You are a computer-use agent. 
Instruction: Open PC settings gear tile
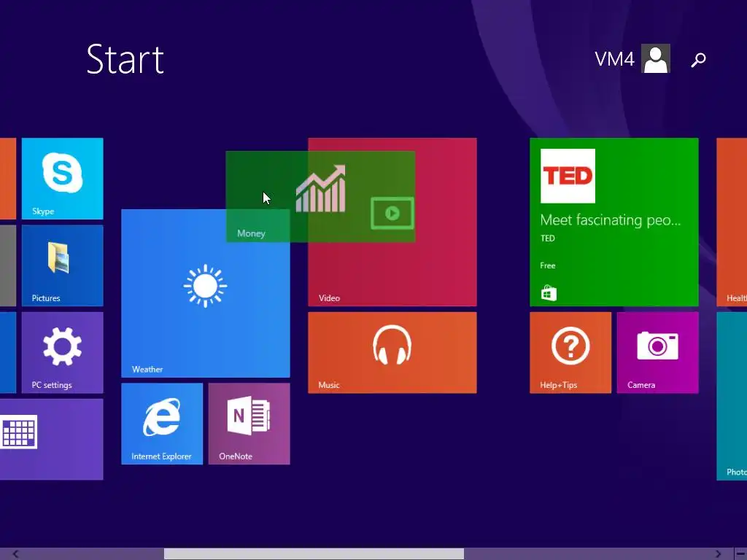pos(63,353)
